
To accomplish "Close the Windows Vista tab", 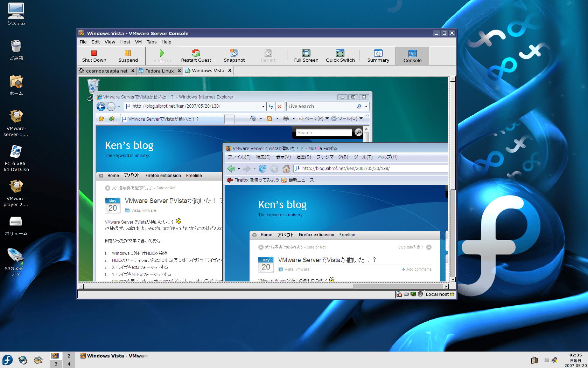I will pyautogui.click(x=230, y=70).
